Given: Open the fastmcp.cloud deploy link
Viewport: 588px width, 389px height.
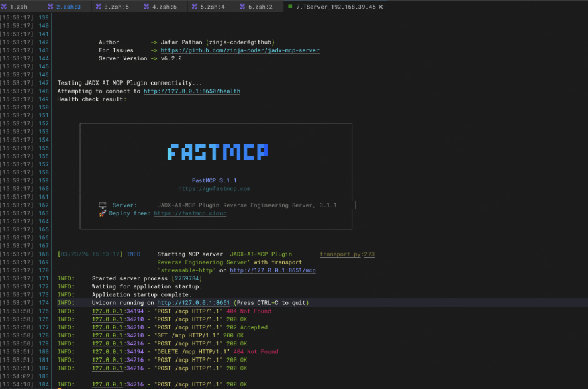Looking at the screenshot, I should pyautogui.click(x=190, y=213).
